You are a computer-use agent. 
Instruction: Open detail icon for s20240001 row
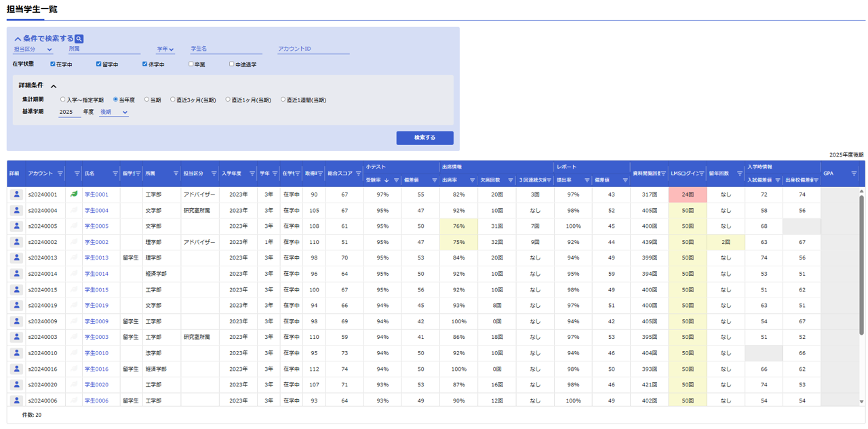16,195
